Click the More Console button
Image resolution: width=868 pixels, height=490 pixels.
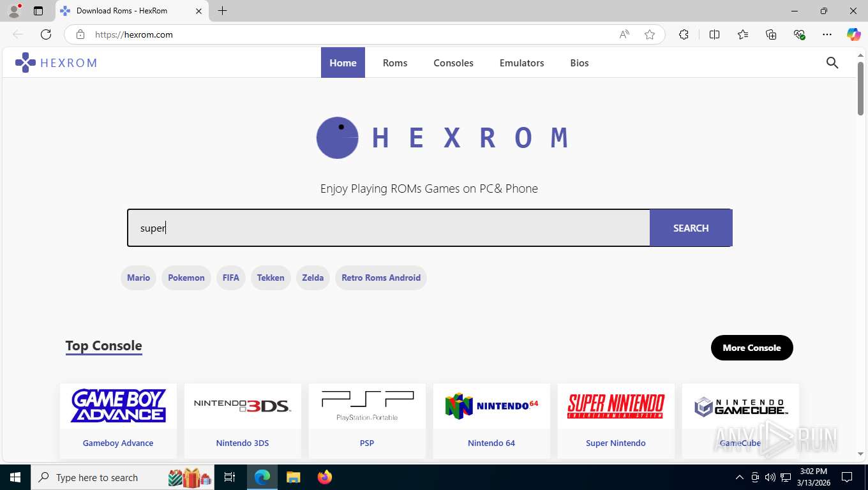(x=752, y=348)
